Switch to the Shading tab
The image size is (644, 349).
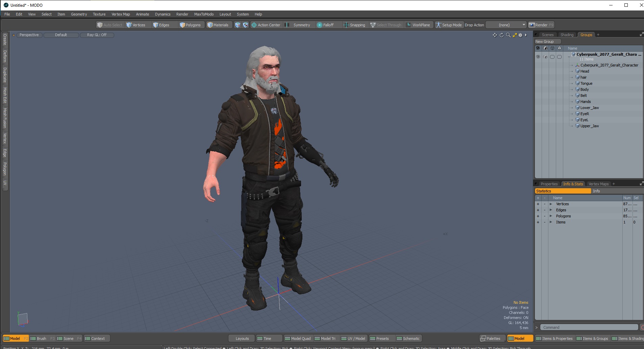point(567,35)
